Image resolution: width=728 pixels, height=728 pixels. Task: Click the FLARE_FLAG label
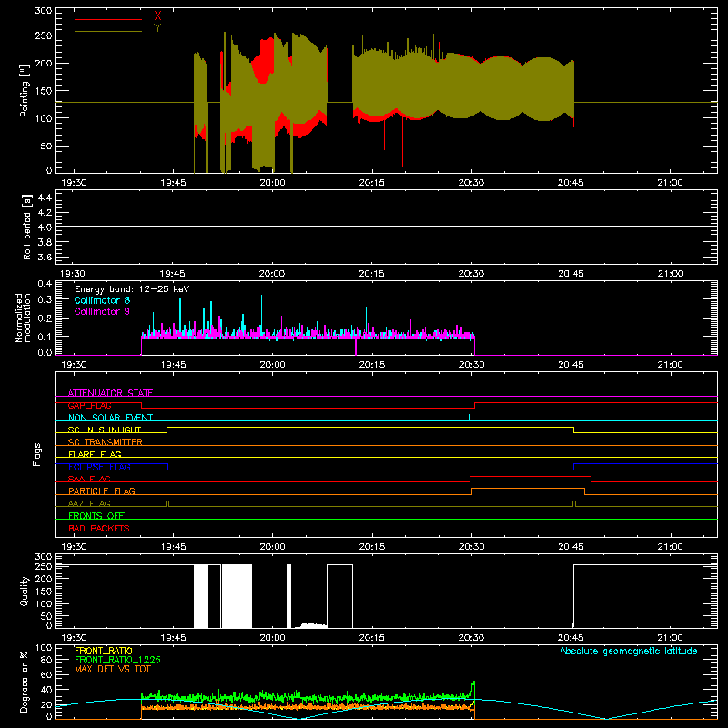coord(95,454)
